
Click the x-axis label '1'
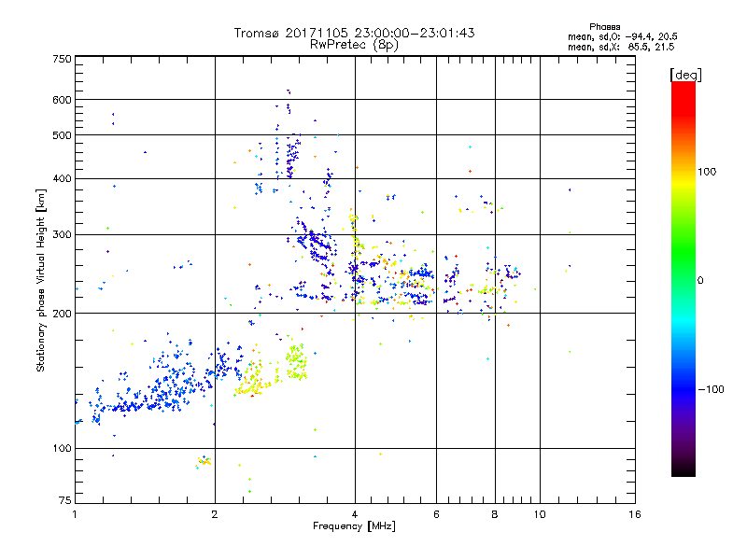pos(75,514)
